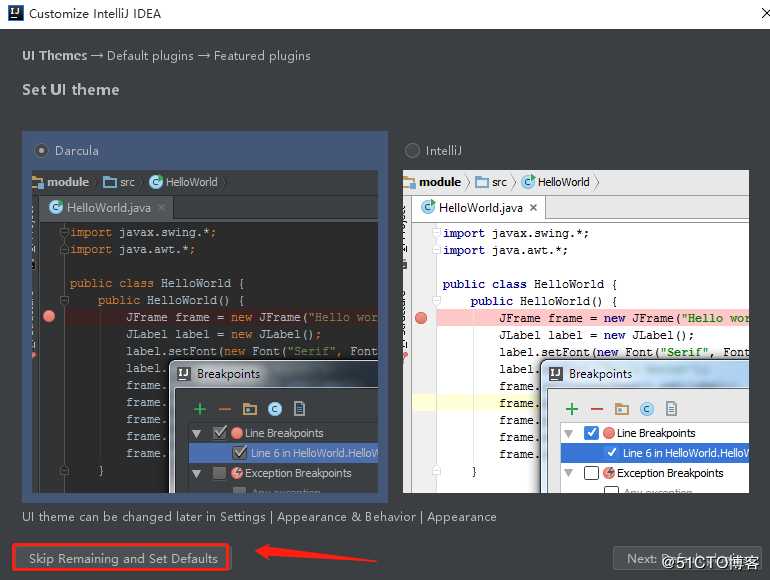
Task: Click the 'Set UI theme' heading
Action: (71, 90)
